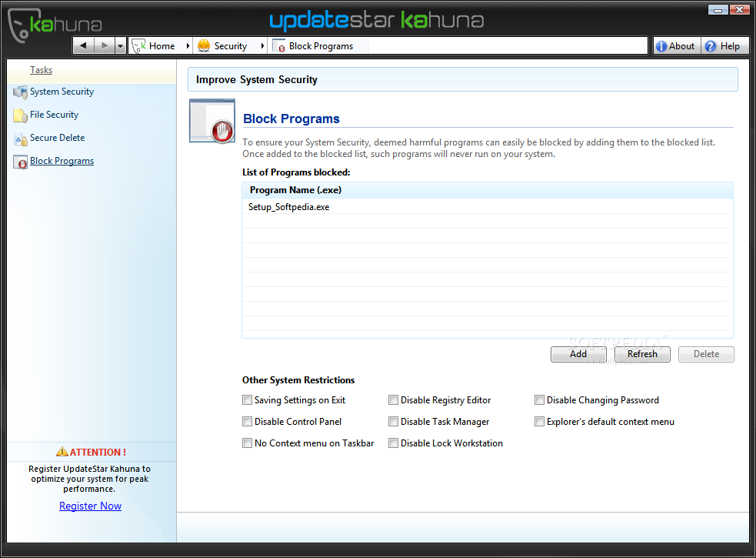Click the Security hard hat breadcrumb icon
This screenshot has width=756, height=558.
(x=204, y=46)
